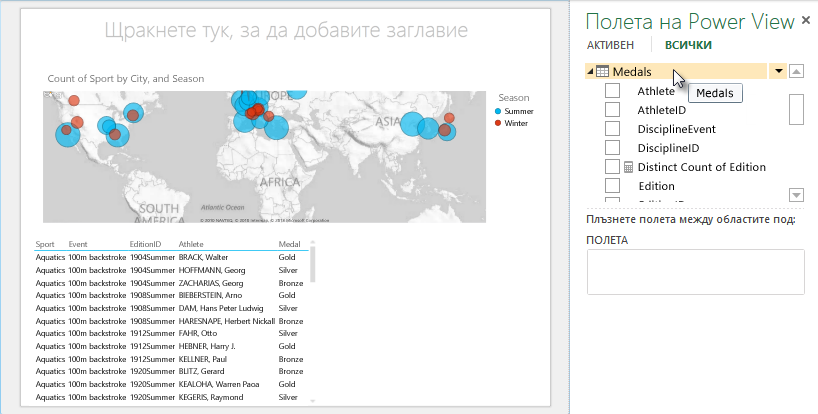Click table scrollbar down arrow
Viewport: 818px width, 414px height.
click(312, 401)
